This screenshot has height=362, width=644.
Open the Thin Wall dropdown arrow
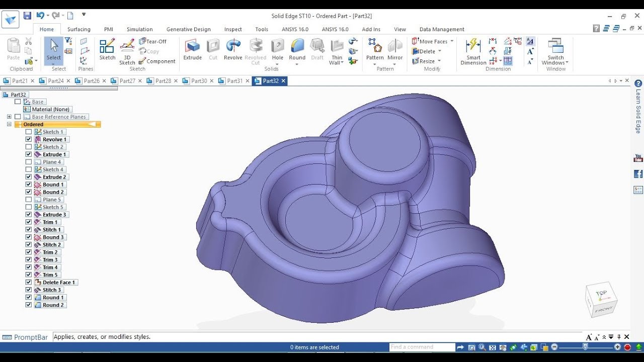[x=342, y=63]
